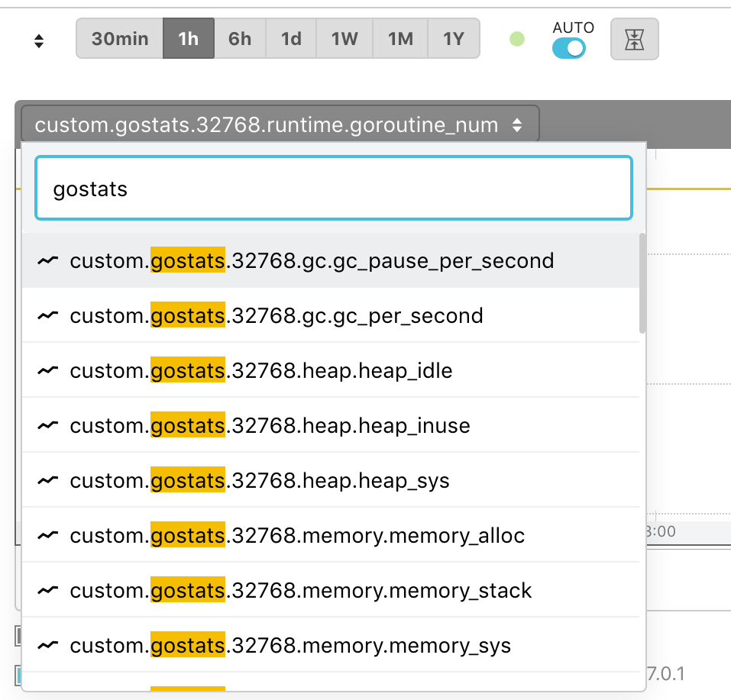731x700 pixels.
Task: Select the 1h time range
Action: [x=189, y=39]
